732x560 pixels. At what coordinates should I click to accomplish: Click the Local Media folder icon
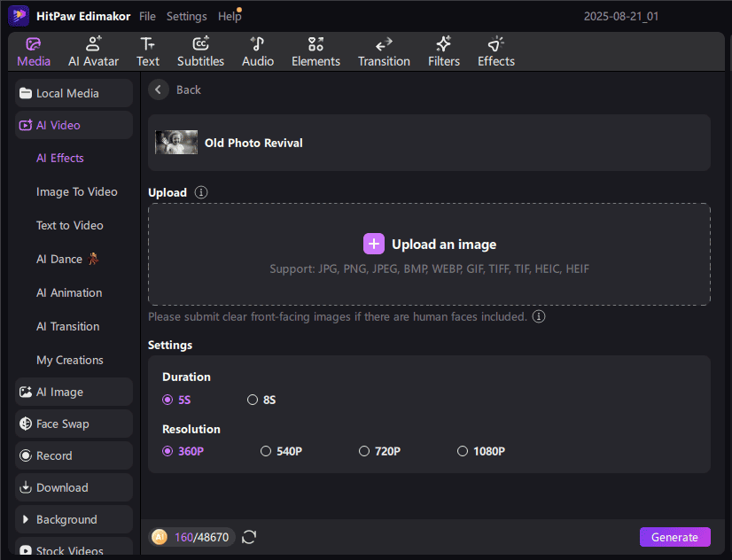pos(25,93)
